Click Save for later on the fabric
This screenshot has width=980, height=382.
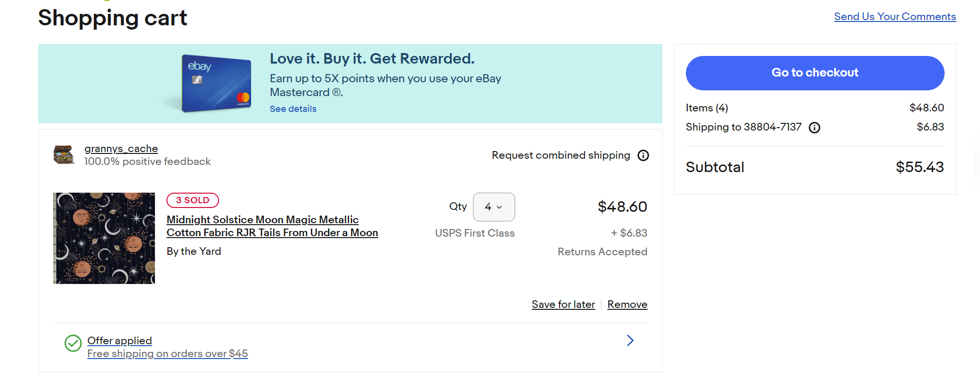point(563,305)
